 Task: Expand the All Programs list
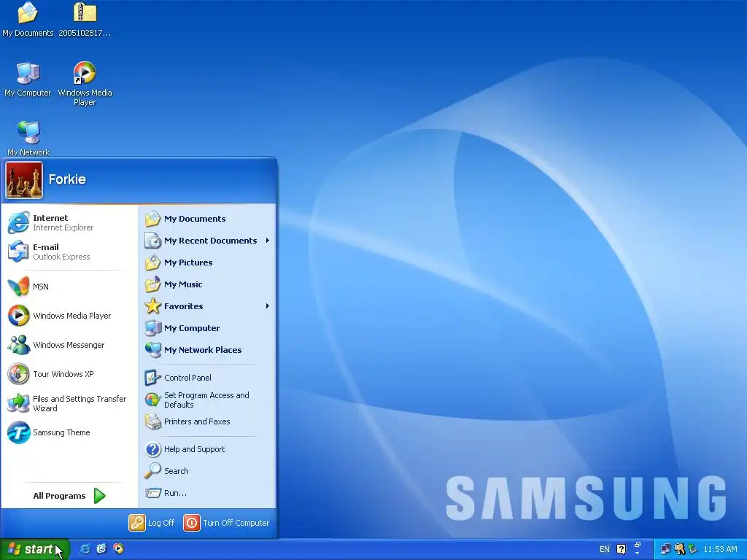pyautogui.click(x=69, y=496)
